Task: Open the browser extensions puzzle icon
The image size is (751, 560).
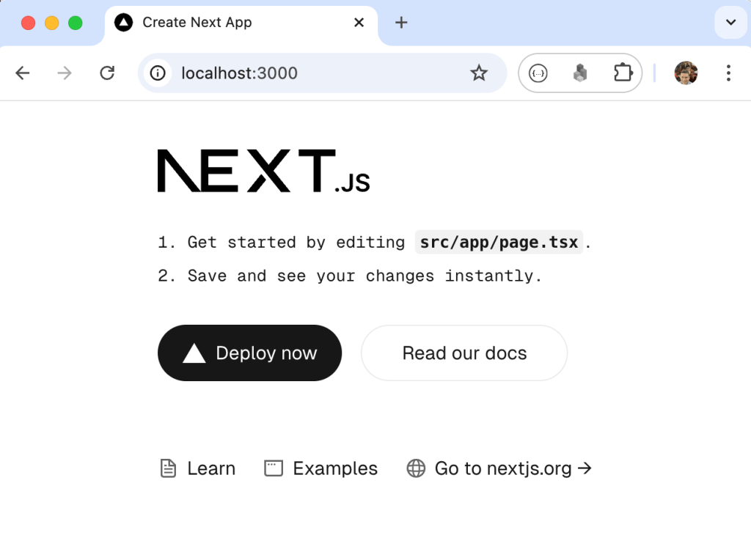Action: (623, 73)
